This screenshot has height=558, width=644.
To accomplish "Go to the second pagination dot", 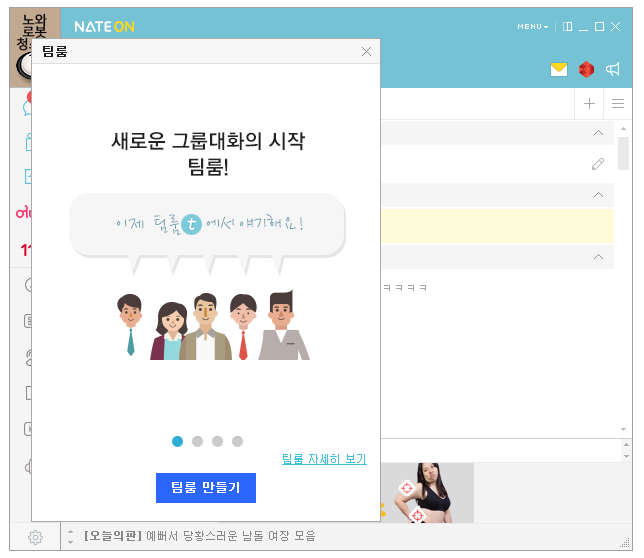I will pyautogui.click(x=198, y=441).
